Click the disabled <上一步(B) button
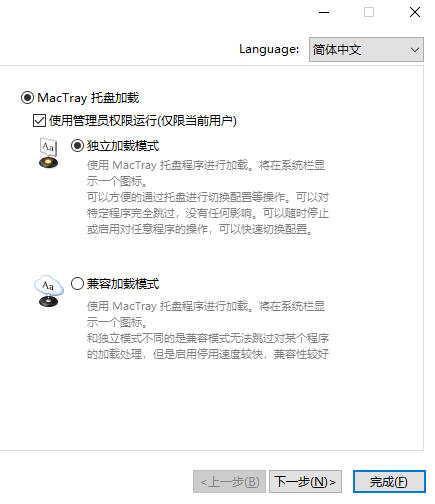The width and height of the screenshot is (435, 504). [229, 482]
